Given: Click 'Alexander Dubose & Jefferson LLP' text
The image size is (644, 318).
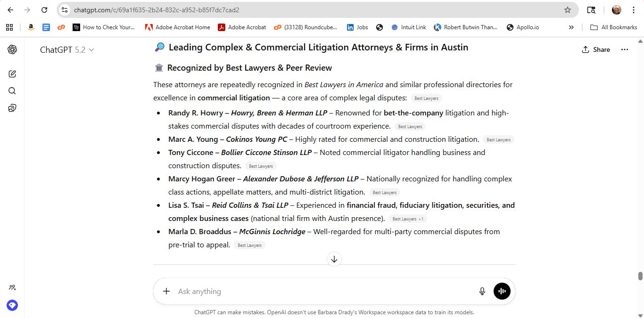Looking at the screenshot, I should click(x=301, y=179).
